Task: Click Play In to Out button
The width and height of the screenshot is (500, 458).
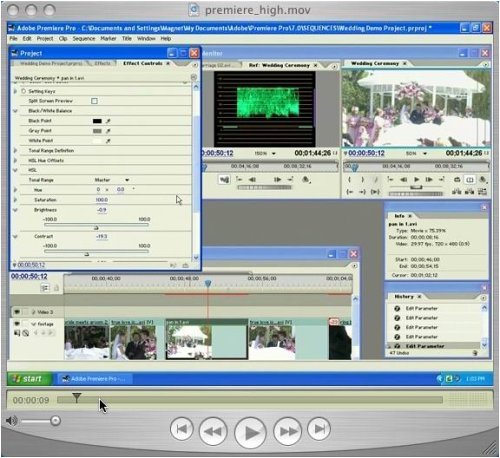Action: [375, 192]
